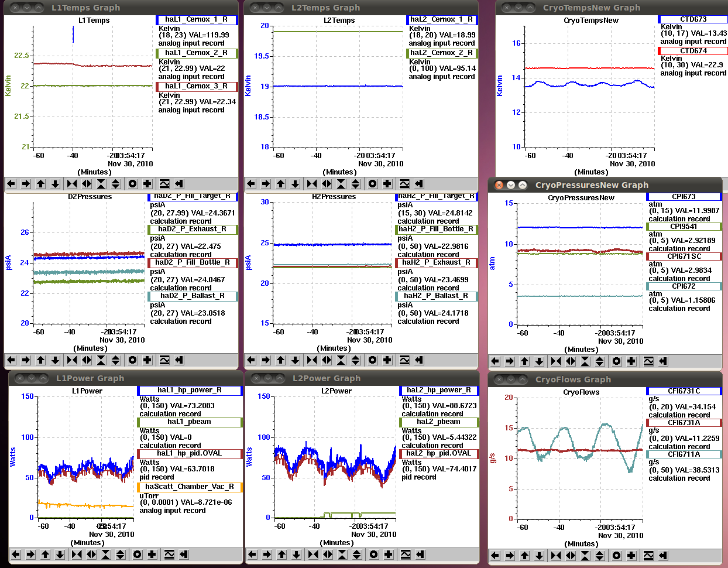
Task: Select haL2_Cernox_1_R curve legend label
Action: (442, 20)
